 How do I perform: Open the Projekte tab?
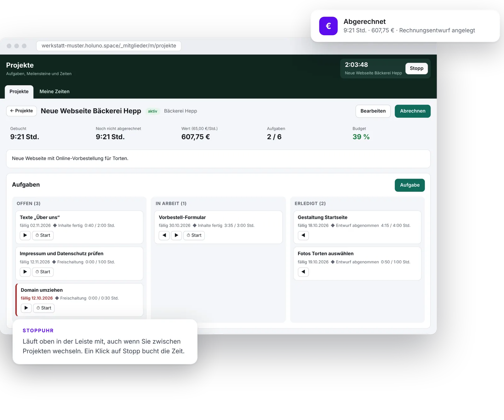pyautogui.click(x=19, y=92)
